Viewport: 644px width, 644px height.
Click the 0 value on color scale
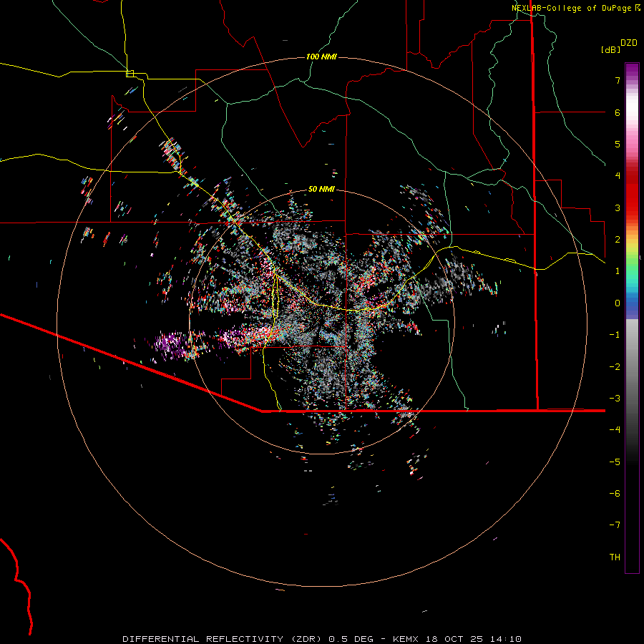click(x=618, y=303)
